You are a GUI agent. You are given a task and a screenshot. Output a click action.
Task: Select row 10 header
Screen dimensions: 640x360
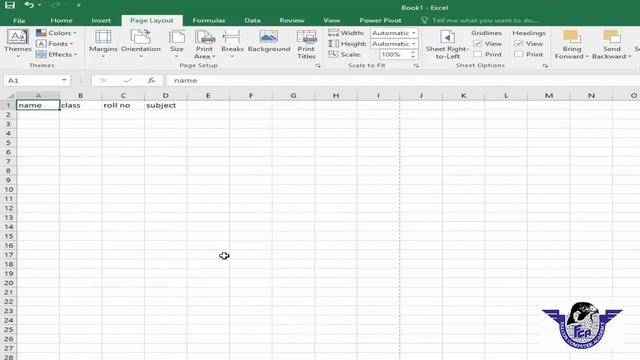click(x=9, y=189)
